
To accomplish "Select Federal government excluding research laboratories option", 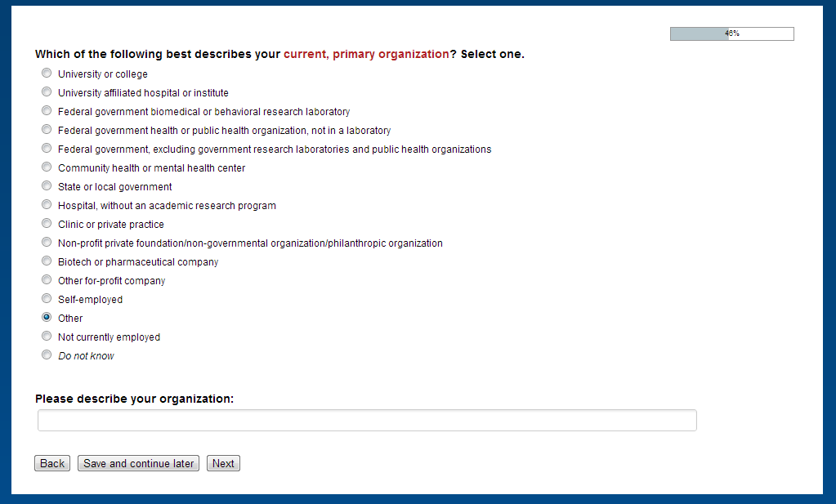I will click(x=47, y=149).
